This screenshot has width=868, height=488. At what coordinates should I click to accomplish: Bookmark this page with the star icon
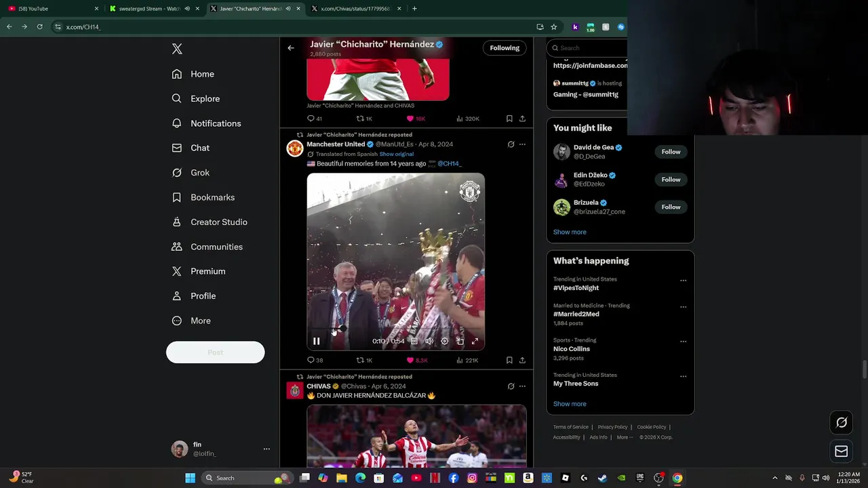coord(553,27)
